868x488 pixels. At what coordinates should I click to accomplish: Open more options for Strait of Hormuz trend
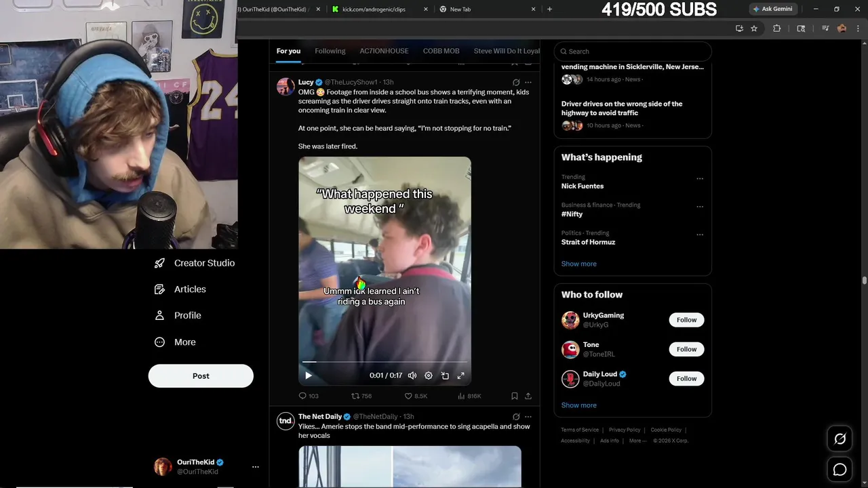coord(700,235)
